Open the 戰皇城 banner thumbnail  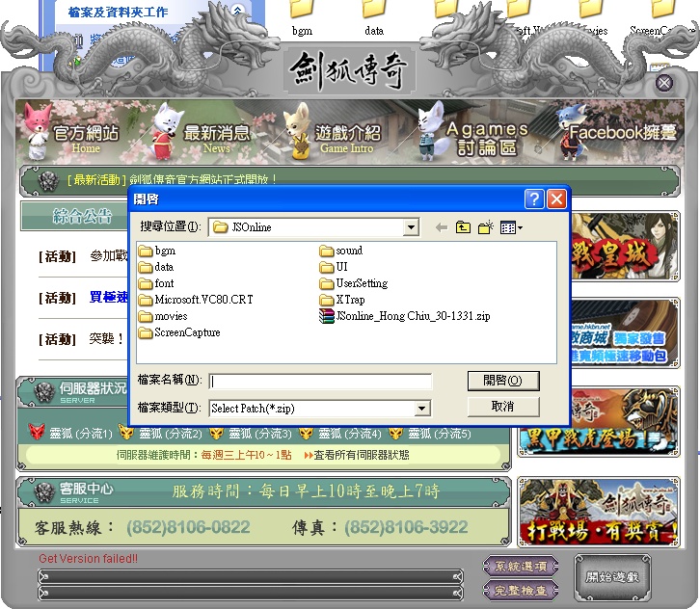point(626,246)
